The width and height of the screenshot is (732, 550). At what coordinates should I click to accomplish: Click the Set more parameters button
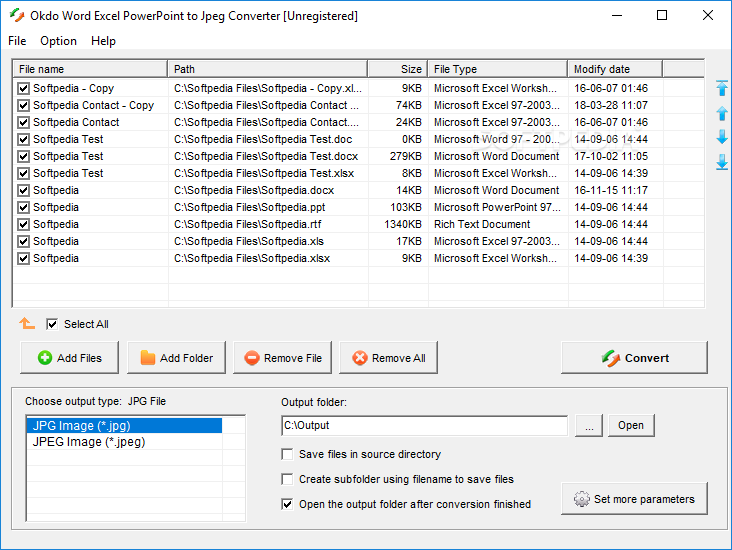coord(634,499)
